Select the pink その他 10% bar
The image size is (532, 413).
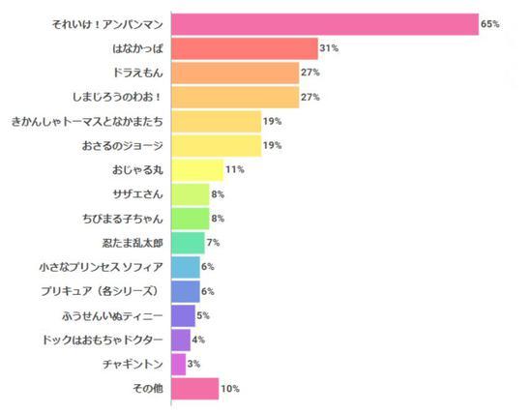(x=195, y=389)
